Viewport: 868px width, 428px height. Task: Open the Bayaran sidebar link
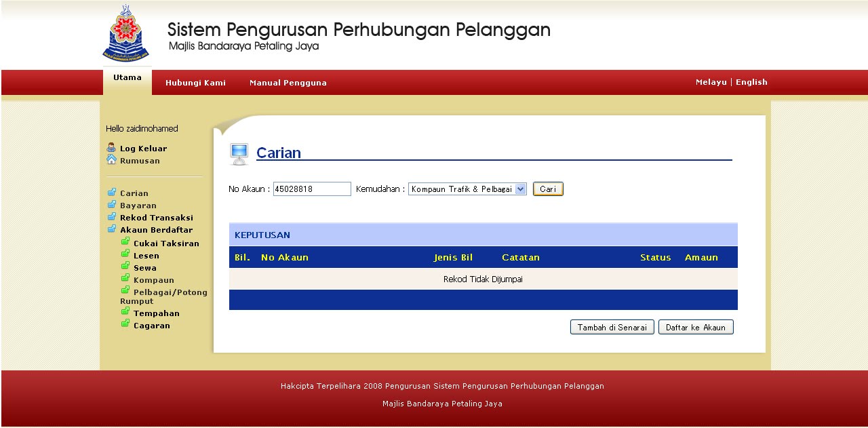pos(138,206)
